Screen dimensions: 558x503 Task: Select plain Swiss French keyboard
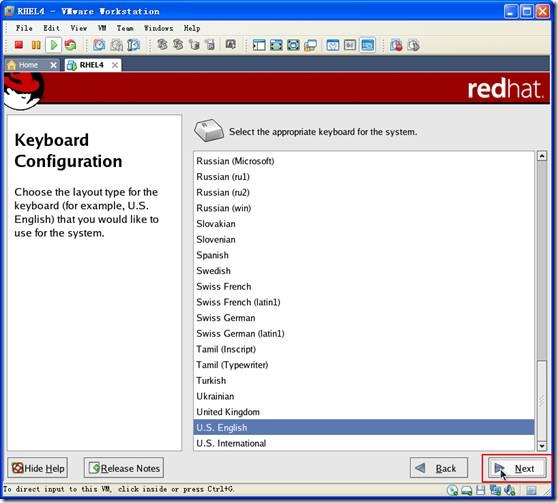(x=364, y=287)
